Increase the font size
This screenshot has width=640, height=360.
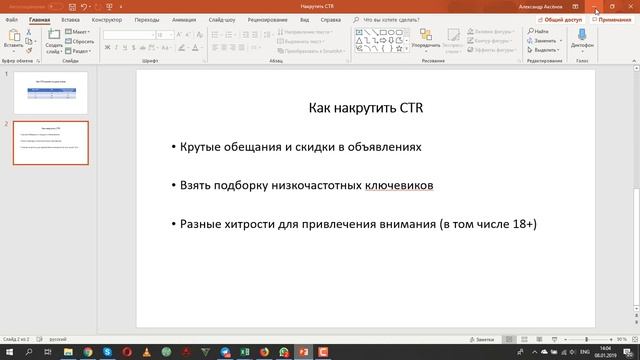click(x=179, y=35)
